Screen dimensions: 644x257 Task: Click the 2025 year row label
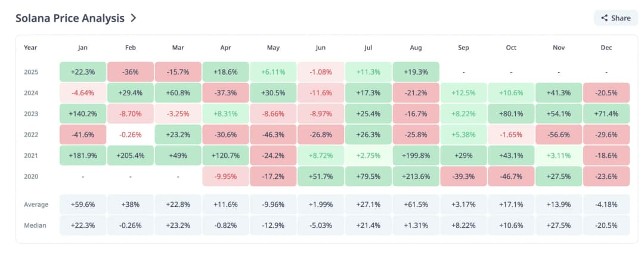pyautogui.click(x=32, y=72)
